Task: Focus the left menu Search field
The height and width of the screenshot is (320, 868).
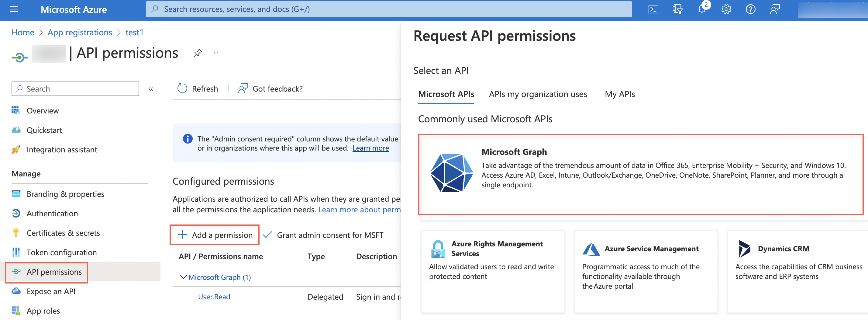Action: [75, 89]
